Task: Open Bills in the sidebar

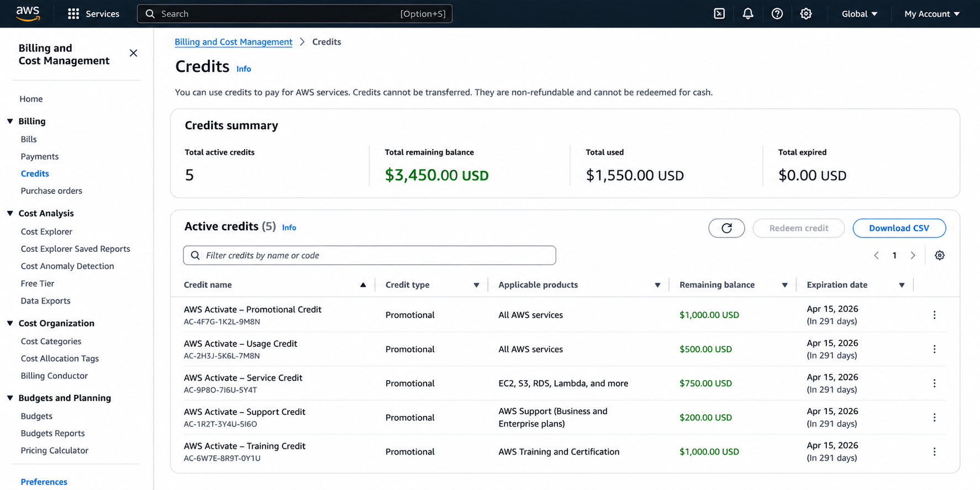Action: 29,139
